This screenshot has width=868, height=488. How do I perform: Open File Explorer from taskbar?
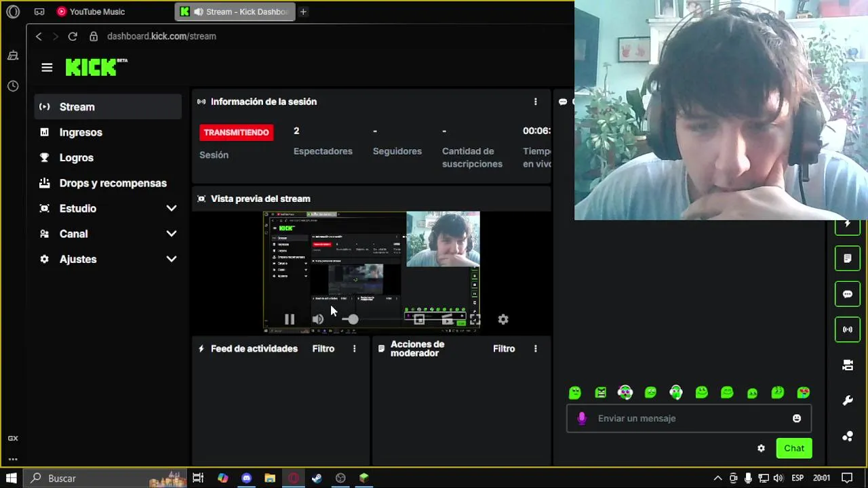(x=270, y=479)
